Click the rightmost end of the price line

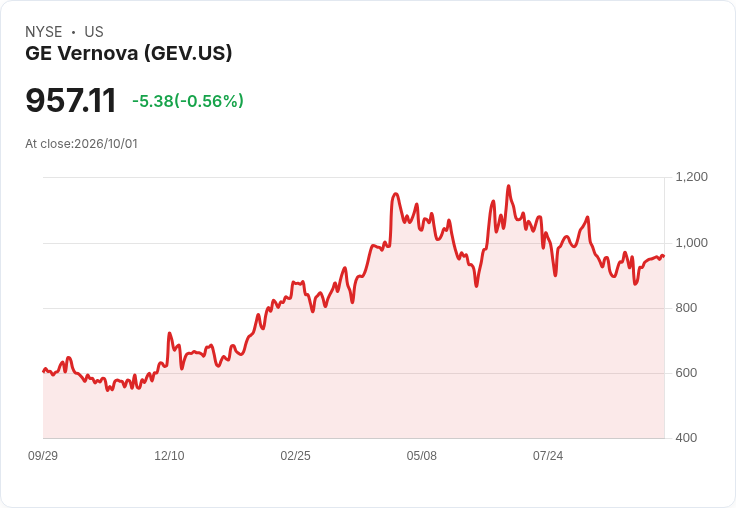663,256
